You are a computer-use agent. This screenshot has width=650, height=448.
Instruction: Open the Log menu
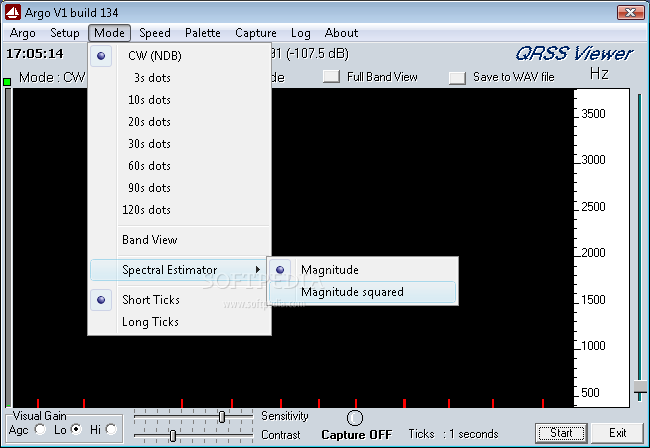301,33
